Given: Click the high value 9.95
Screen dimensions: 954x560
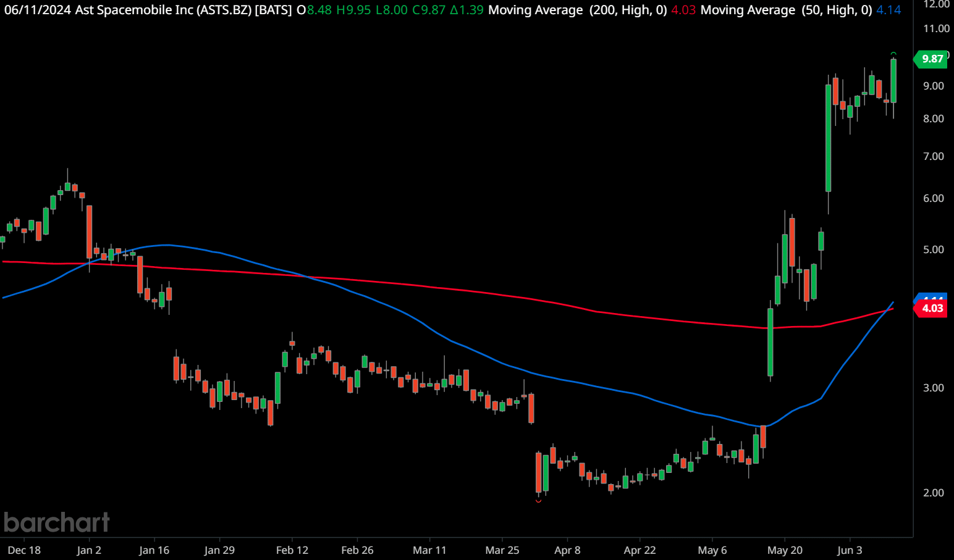Looking at the screenshot, I should pyautogui.click(x=358, y=10).
